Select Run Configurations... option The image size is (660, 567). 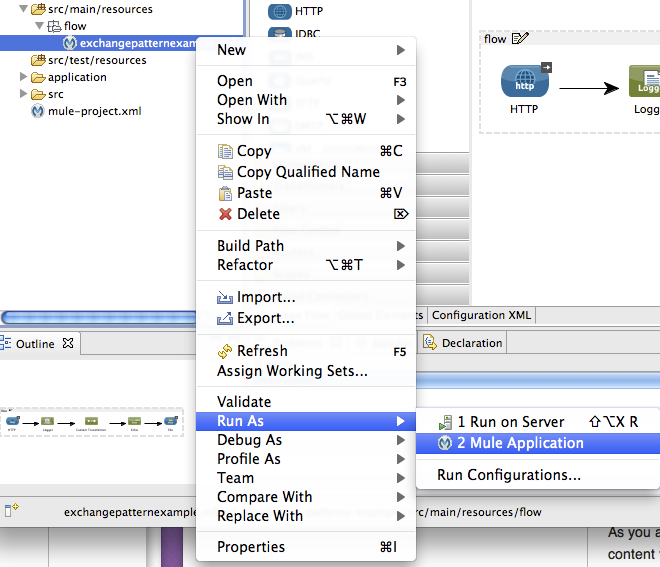tap(508, 475)
